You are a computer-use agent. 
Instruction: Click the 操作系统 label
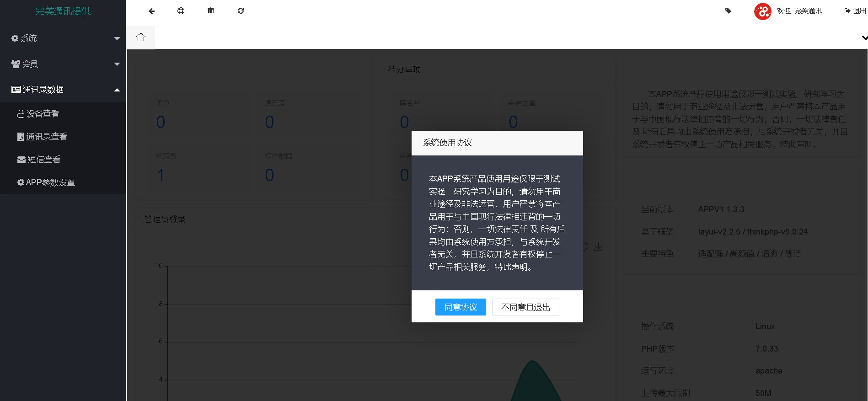pyautogui.click(x=657, y=326)
